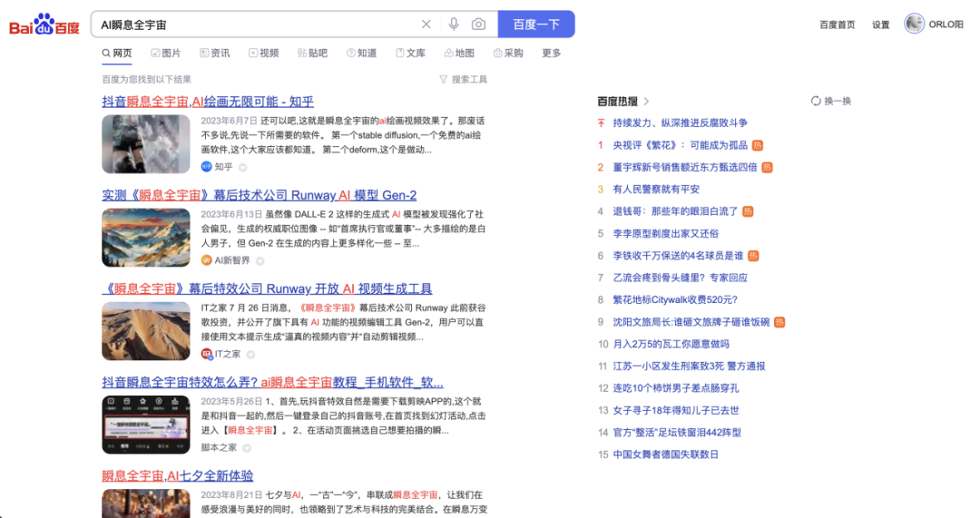Viewport: 980px width, 518px height.
Task: Click the 知乎 source icon
Action: coord(206,167)
